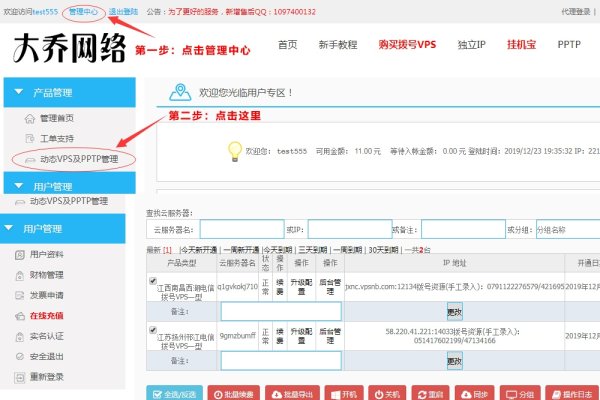Image resolution: width=600 pixels, height=400 pixels.
Task: Click 升级配置 in the q1gvkokj710 row
Action: (x=301, y=287)
